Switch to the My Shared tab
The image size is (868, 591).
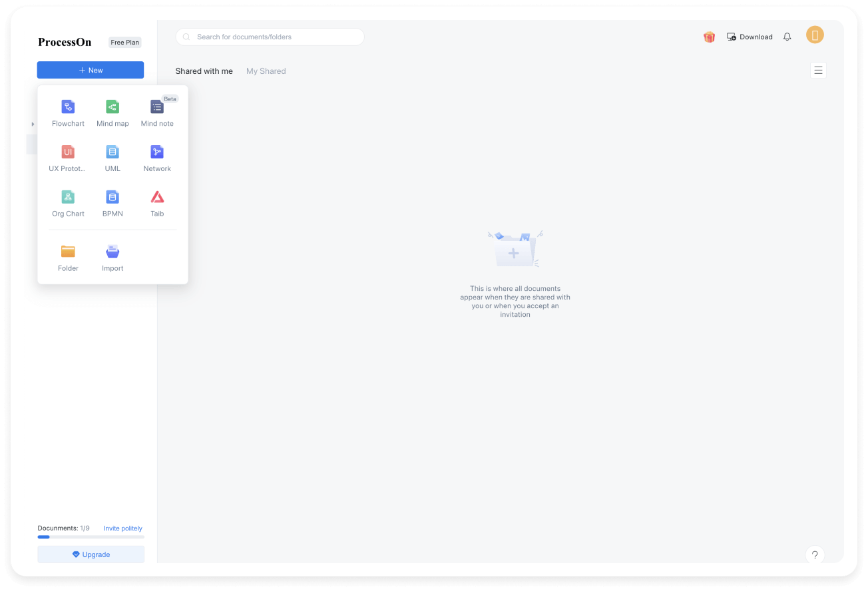tap(266, 71)
